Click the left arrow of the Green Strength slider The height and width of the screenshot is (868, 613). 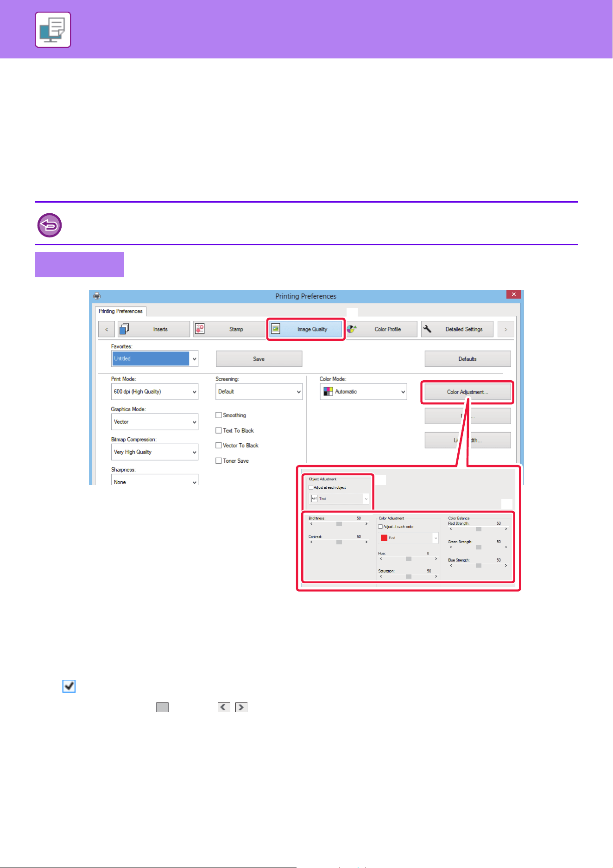(x=451, y=547)
